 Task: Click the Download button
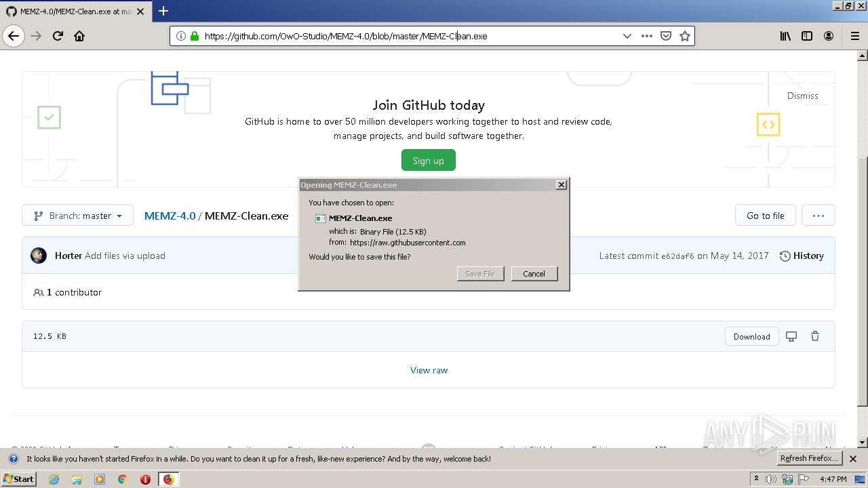point(751,336)
